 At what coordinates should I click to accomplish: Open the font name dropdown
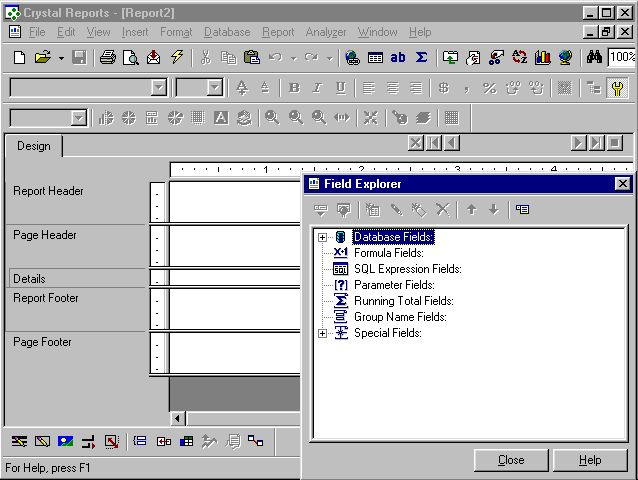(x=158, y=87)
